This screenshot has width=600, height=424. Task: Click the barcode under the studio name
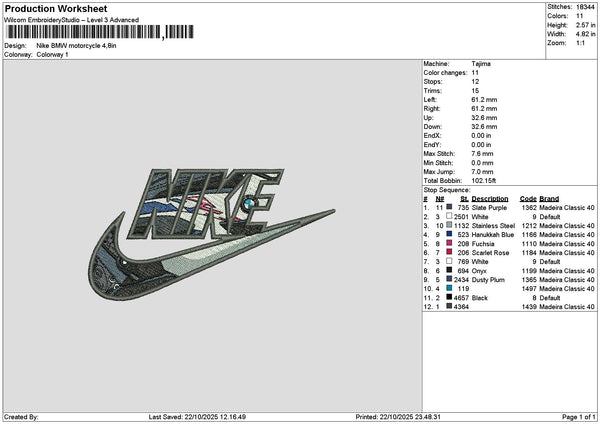point(99,32)
